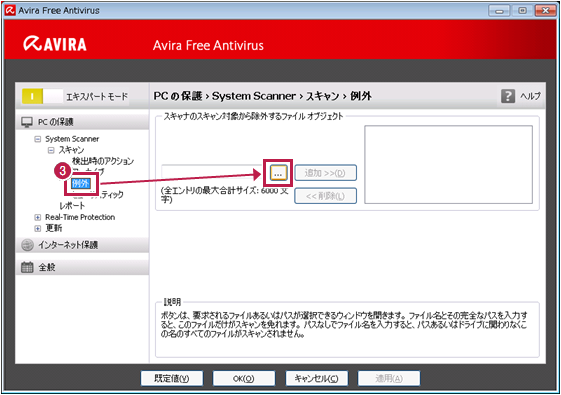Click the Avira logo in the banner

pos(55,44)
